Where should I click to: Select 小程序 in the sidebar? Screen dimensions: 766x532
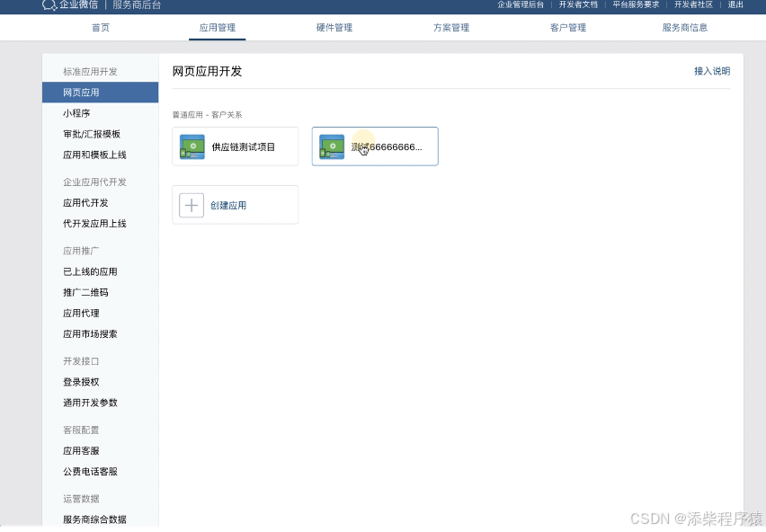point(76,113)
